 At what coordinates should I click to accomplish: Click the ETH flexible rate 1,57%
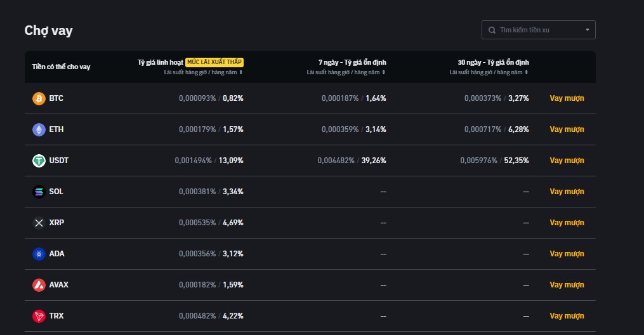pyautogui.click(x=233, y=129)
